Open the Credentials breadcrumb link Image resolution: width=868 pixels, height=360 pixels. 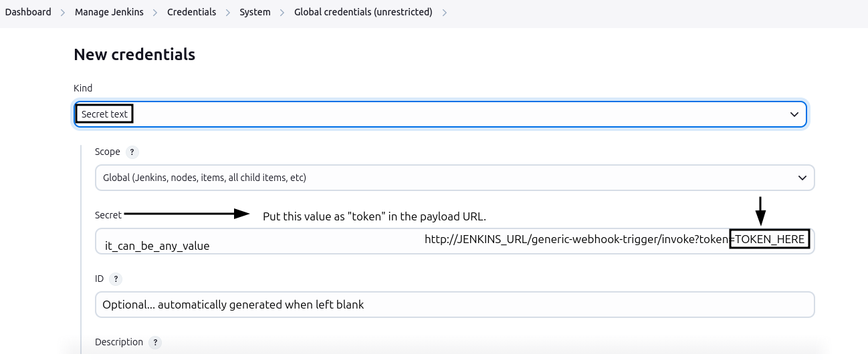pos(191,12)
